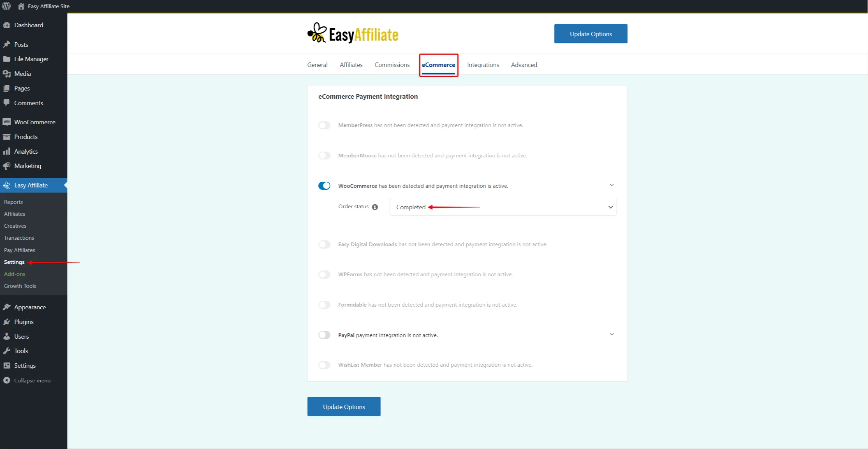Open Affiliates submenu under Easy Affiliate
The image size is (868, 449).
pyautogui.click(x=15, y=214)
